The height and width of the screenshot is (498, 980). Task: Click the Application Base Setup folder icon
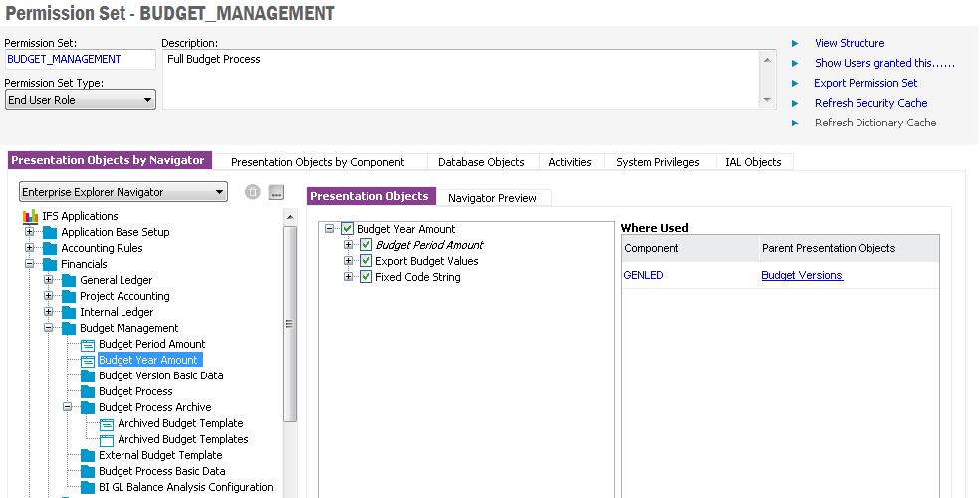click(50, 232)
